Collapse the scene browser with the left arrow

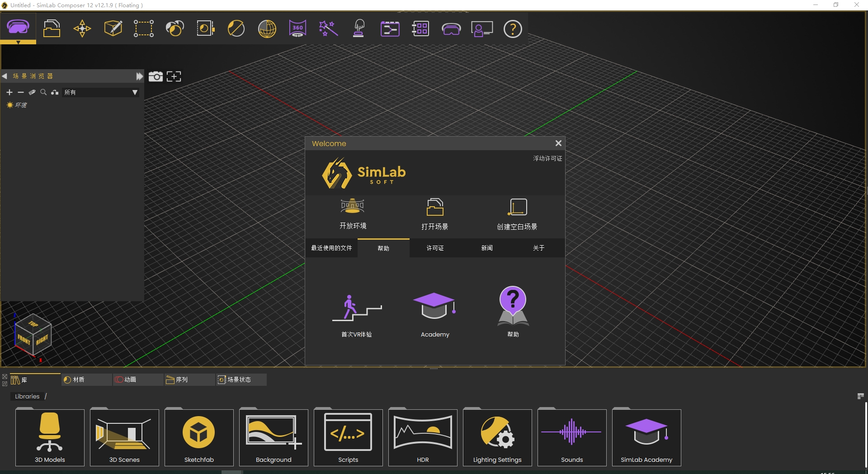pyautogui.click(x=5, y=76)
